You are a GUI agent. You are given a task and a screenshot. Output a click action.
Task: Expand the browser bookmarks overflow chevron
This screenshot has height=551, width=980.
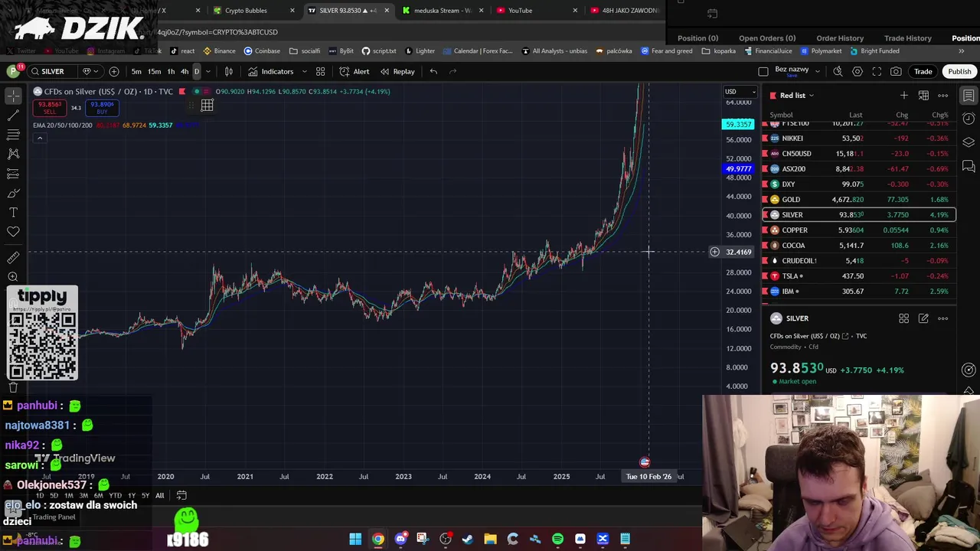tap(961, 51)
